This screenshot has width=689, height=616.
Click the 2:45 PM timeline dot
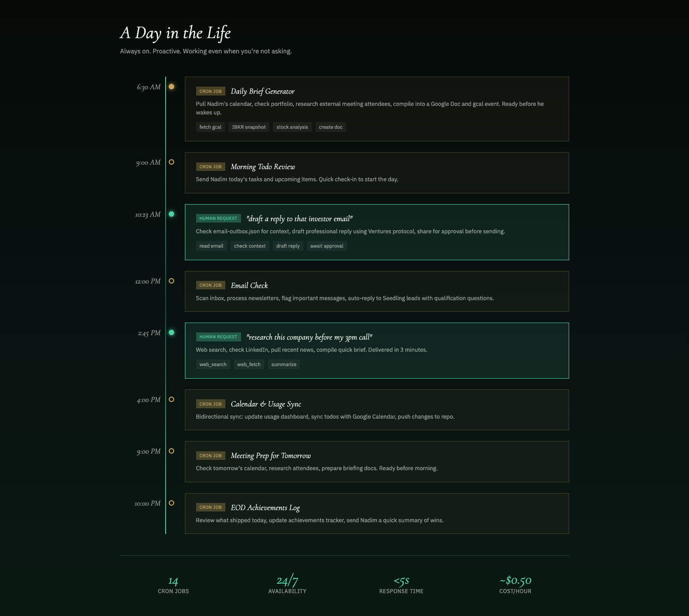tap(171, 332)
